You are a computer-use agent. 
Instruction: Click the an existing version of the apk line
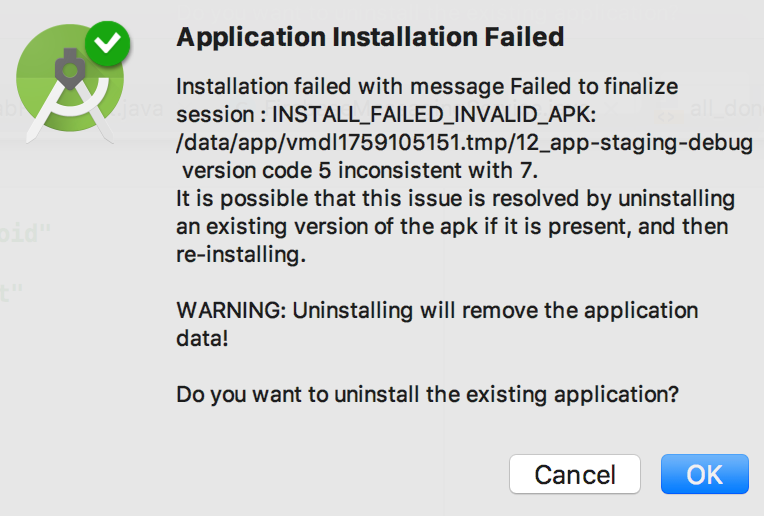[452, 226]
